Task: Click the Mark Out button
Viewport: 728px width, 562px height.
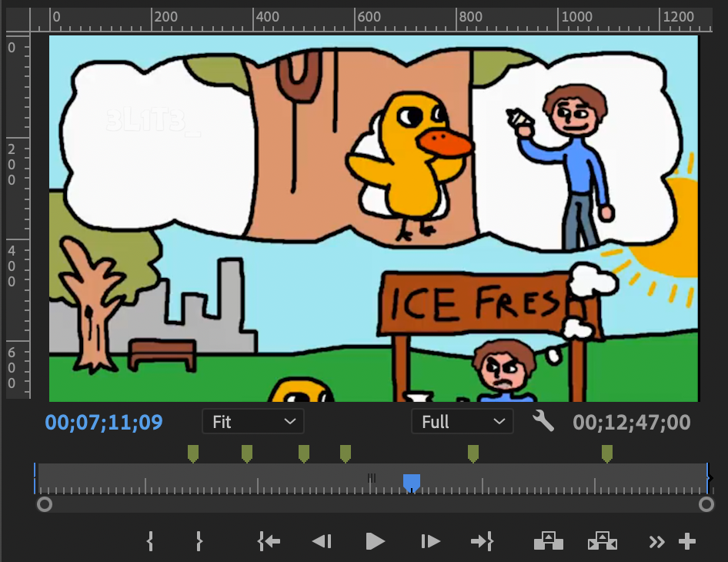Action: click(199, 541)
